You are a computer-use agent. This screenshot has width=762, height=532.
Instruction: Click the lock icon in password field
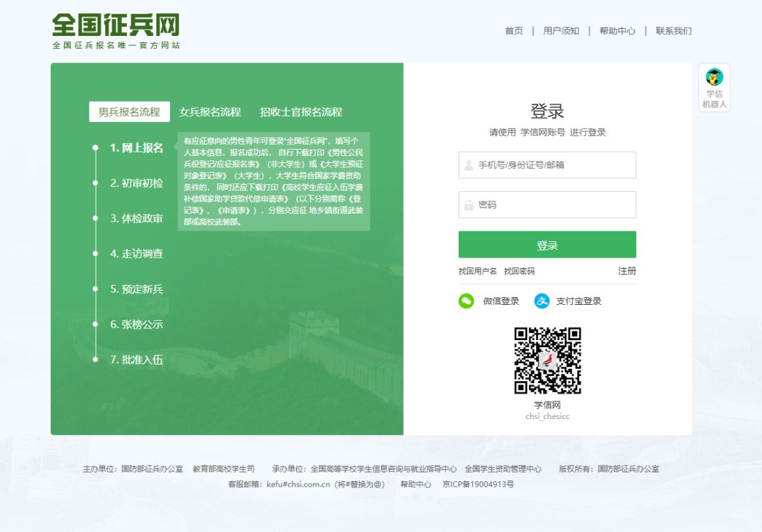coord(469,205)
